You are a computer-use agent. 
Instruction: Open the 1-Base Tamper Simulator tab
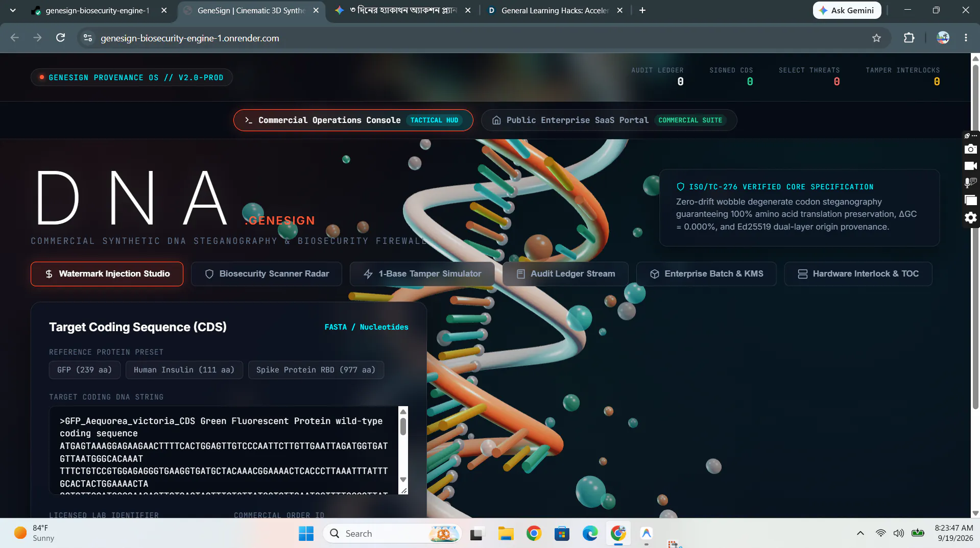422,274
